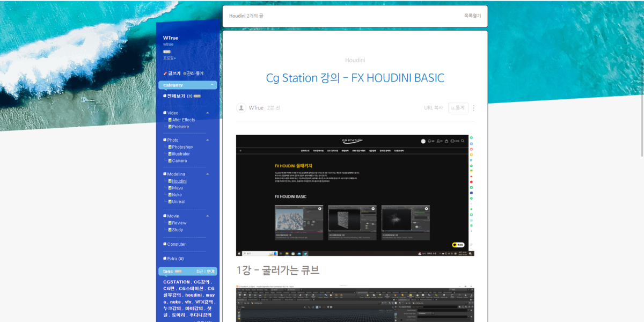Click the folder icon beside 전체보기
This screenshot has width=644, height=322.
(x=165, y=96)
